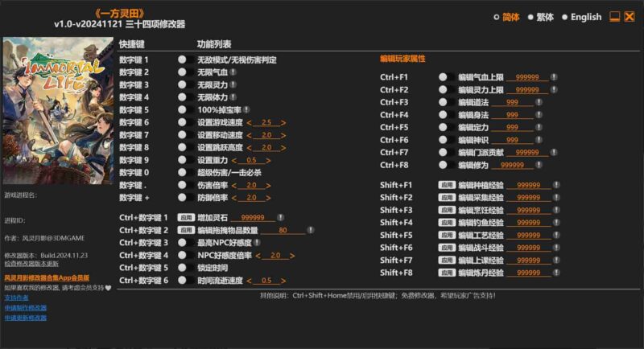This screenshot has width=644, height=349.
Task: Increase 防御倍率 with right arrow
Action: 268,198
